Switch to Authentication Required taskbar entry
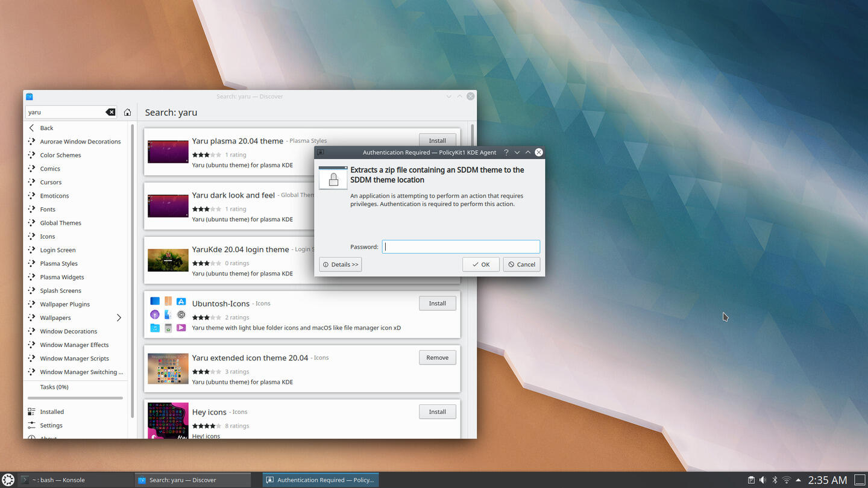The width and height of the screenshot is (868, 488). click(321, 480)
